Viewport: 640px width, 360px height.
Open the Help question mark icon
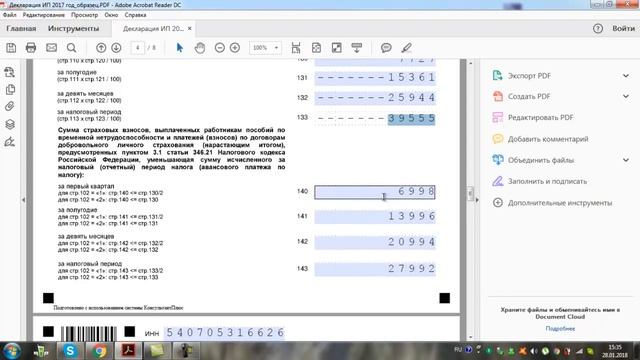[x=598, y=29]
